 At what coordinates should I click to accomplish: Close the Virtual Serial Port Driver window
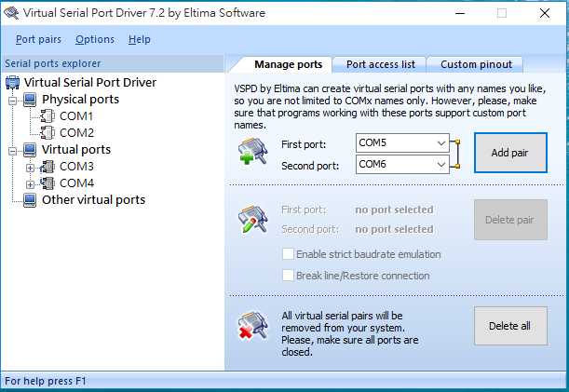(545, 13)
